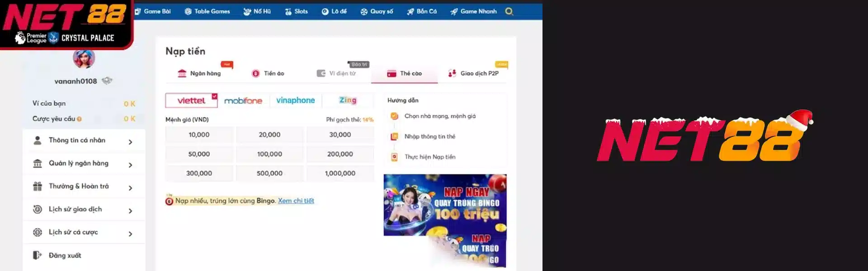Choose 1,000,000 denomination
The height and width of the screenshot is (271, 868).
[340, 173]
